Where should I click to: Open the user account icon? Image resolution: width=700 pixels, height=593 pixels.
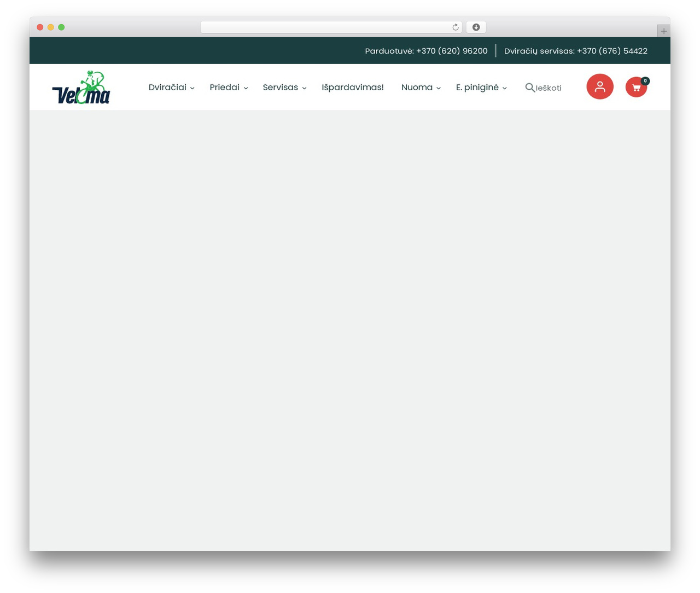pos(600,86)
